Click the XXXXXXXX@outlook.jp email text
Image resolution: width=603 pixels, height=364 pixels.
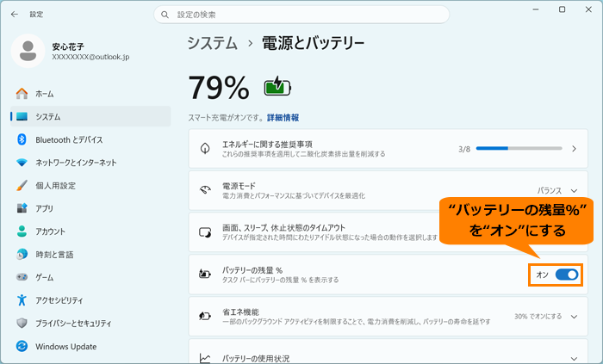click(90, 57)
